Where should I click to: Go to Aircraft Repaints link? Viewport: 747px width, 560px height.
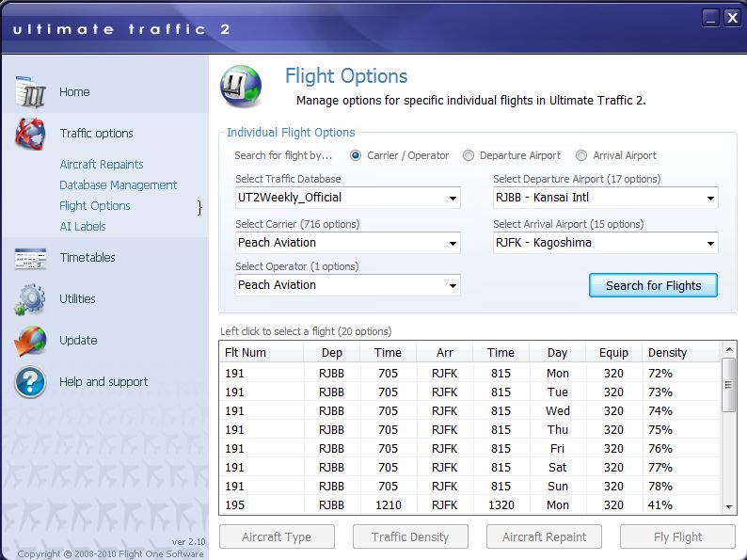click(102, 165)
